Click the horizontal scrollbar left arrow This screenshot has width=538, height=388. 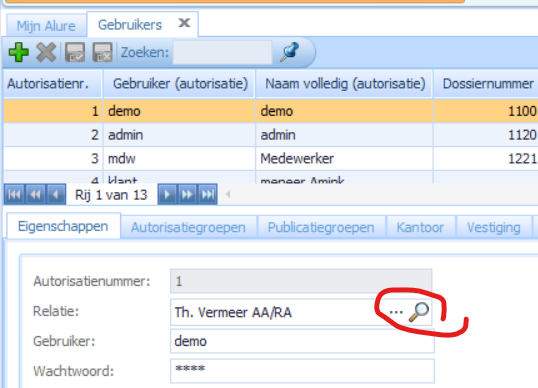click(227, 195)
